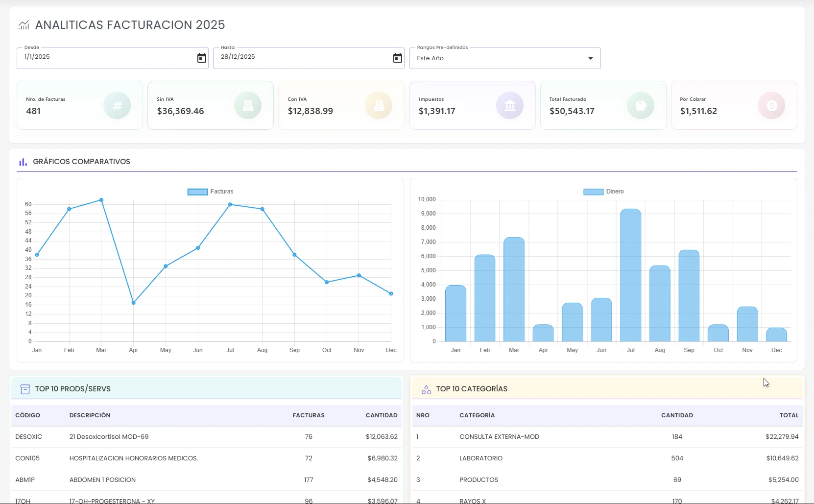
Task: Click the bank icon on Impuestos card
Action: (510, 105)
